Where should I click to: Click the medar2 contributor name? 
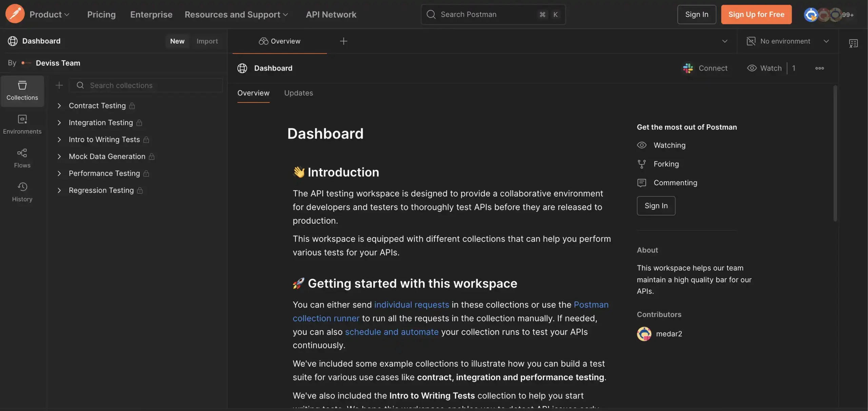click(669, 334)
